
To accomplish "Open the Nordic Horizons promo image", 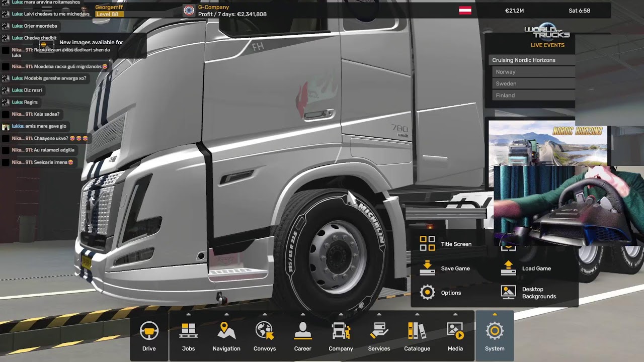I will click(547, 143).
